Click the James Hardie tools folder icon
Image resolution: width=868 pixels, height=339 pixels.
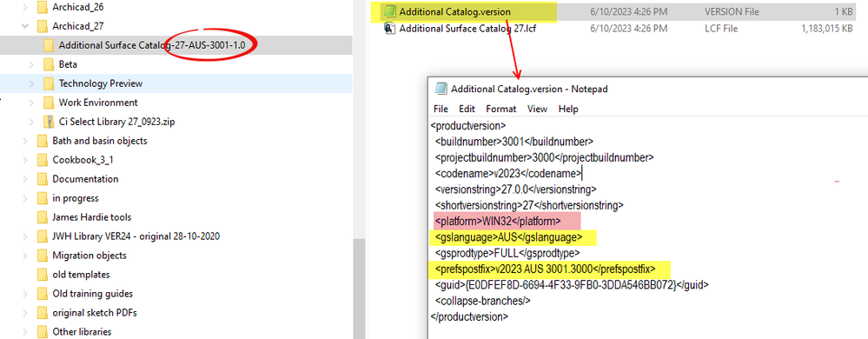[42, 217]
